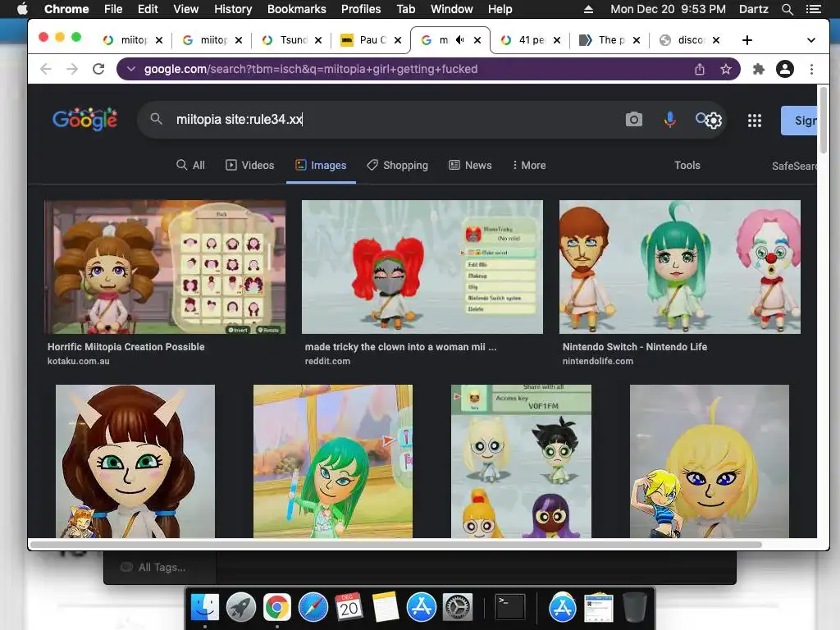Open search Tools options
840x630 pixels.
[687, 165]
